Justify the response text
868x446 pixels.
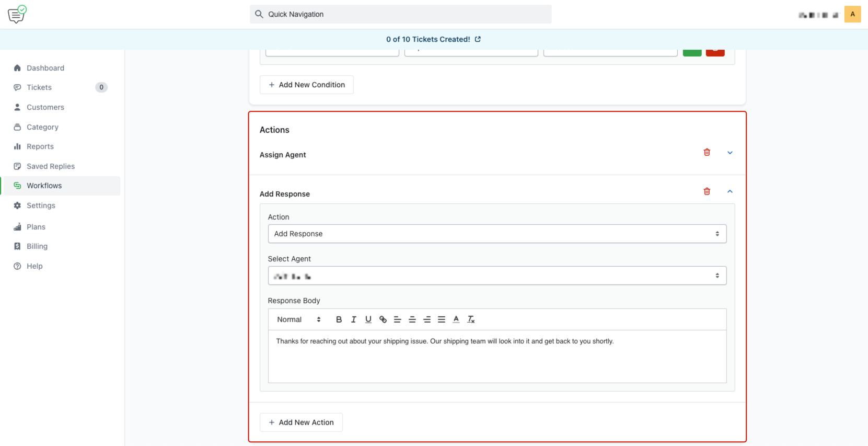point(442,319)
